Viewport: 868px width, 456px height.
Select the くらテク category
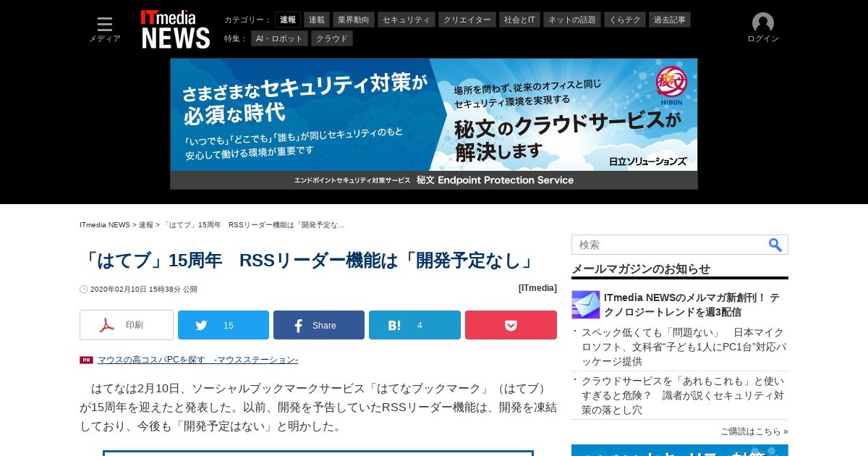click(625, 20)
